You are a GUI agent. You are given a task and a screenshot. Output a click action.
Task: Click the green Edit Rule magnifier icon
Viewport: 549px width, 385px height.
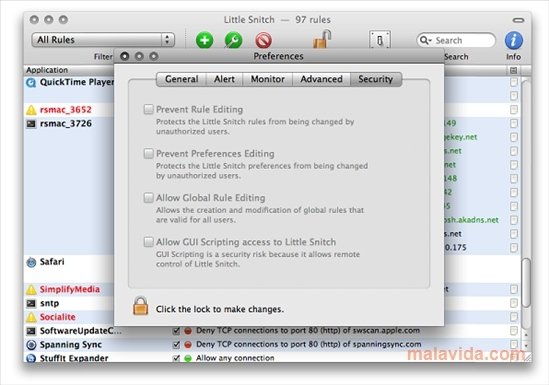tap(234, 40)
